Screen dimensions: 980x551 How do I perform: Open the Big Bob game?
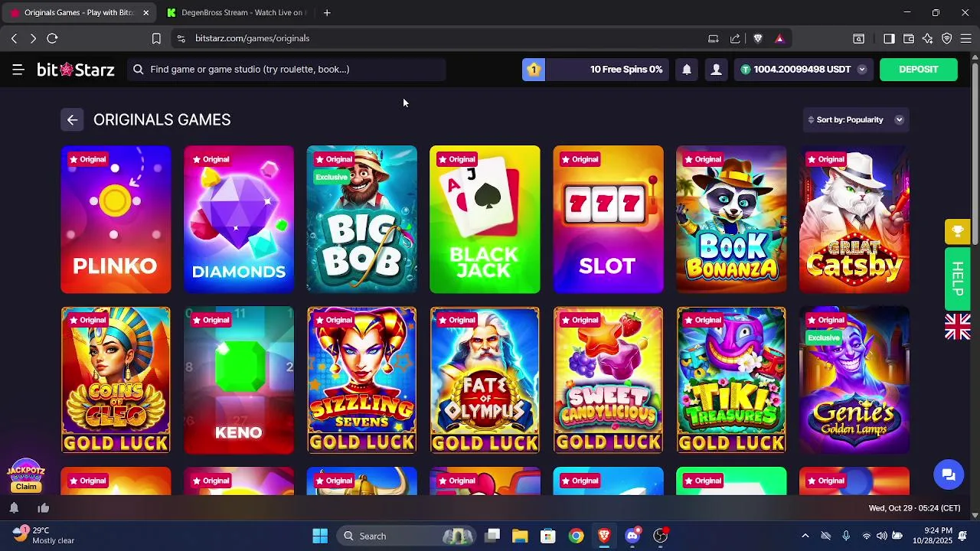pyautogui.click(x=362, y=220)
